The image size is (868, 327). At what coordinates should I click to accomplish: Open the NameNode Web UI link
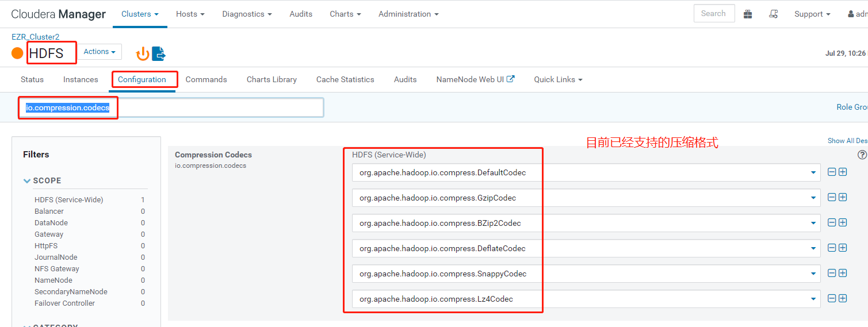(x=476, y=79)
